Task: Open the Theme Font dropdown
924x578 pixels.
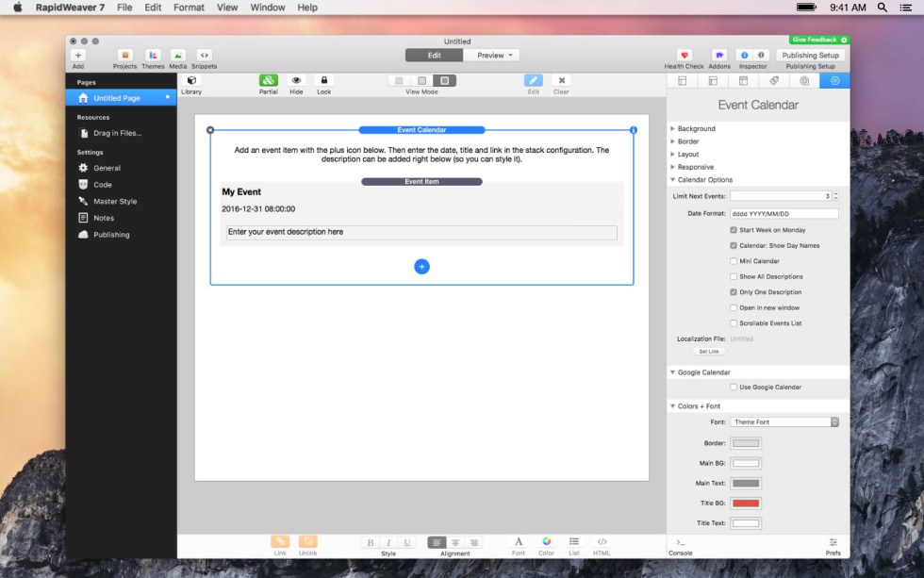Action: (x=784, y=422)
